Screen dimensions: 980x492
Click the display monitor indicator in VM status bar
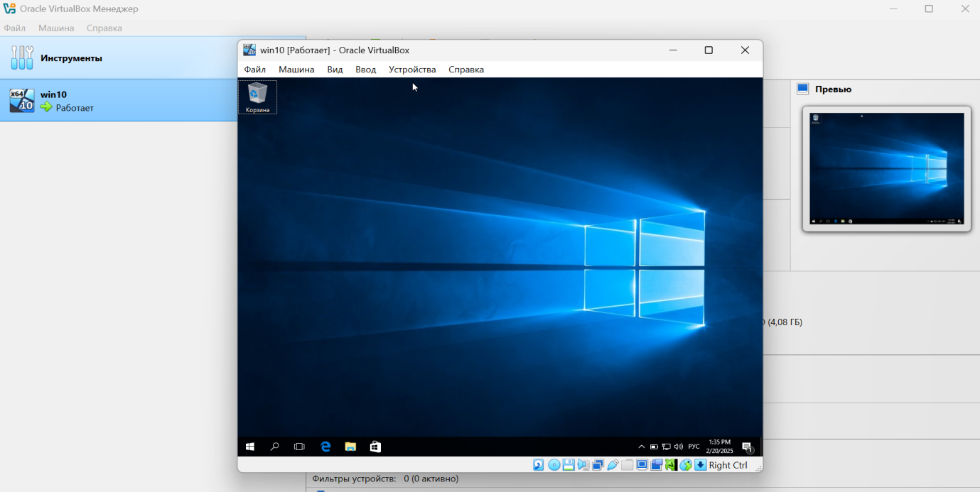pos(642,465)
